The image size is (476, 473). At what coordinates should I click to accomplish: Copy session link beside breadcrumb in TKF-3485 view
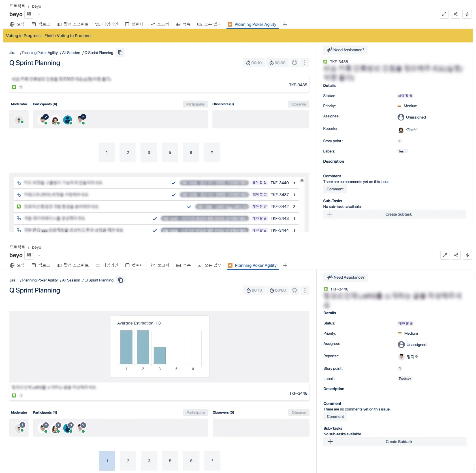[120, 53]
